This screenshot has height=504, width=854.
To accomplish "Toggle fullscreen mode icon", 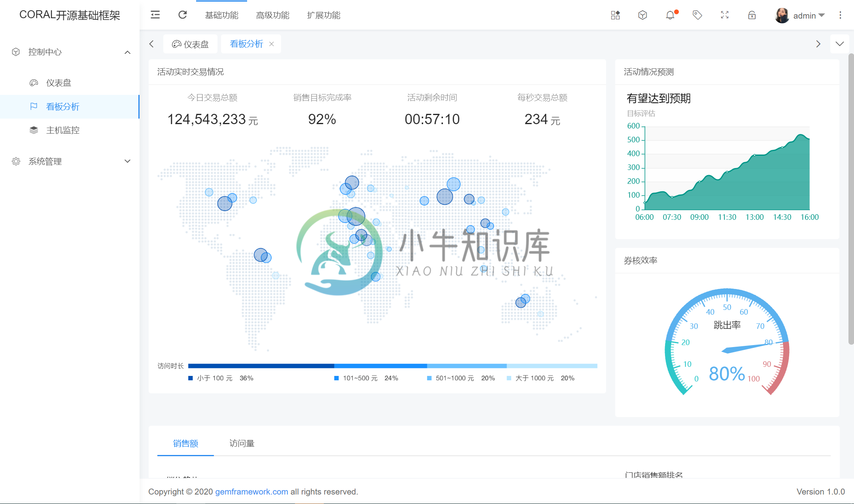I will coord(725,15).
